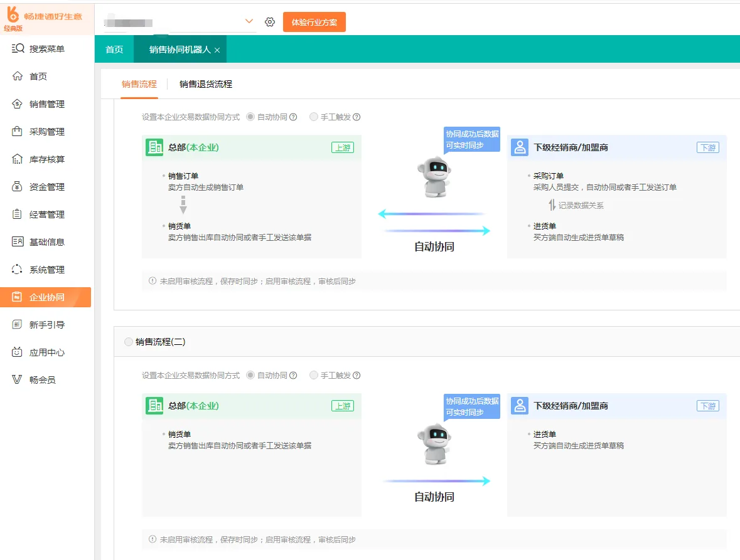Click the 上游 tag in 销售流程(二) card
Screen dimensions: 740x560
pos(343,406)
